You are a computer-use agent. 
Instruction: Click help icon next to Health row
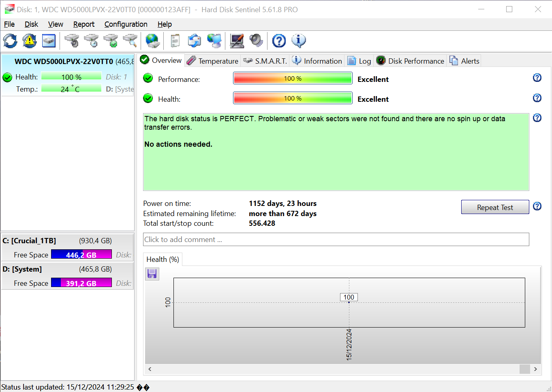pos(537,98)
